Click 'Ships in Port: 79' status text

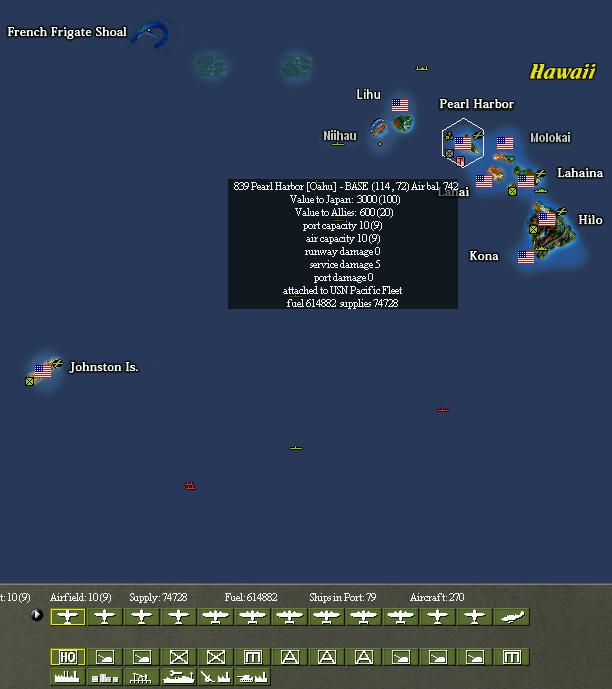coord(343,597)
